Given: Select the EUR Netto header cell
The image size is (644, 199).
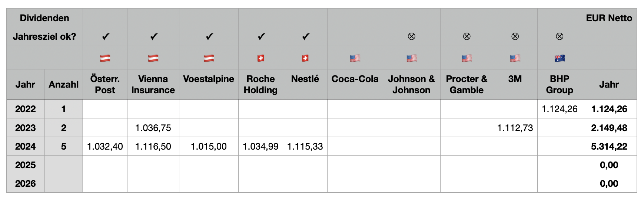Looking at the screenshot, I should 609,18.
